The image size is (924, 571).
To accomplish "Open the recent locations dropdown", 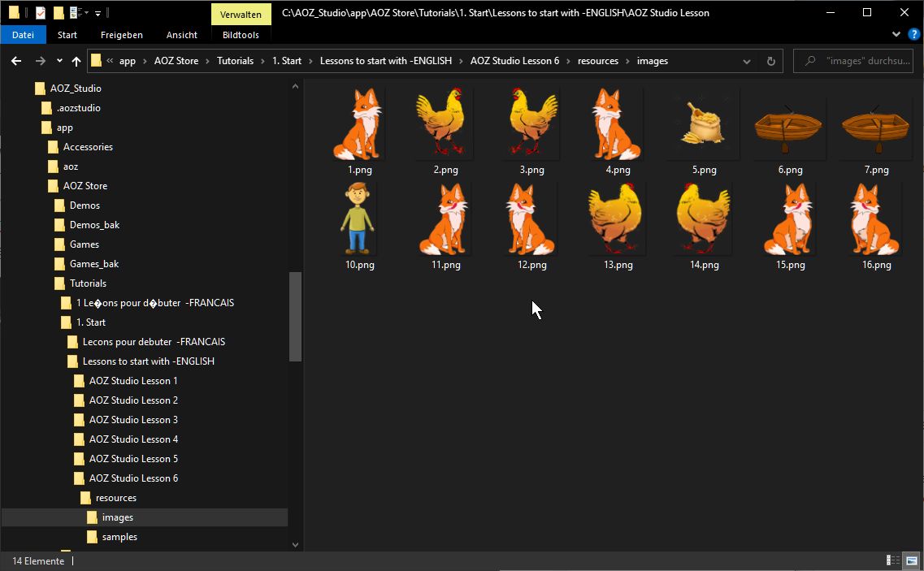I will [x=59, y=61].
